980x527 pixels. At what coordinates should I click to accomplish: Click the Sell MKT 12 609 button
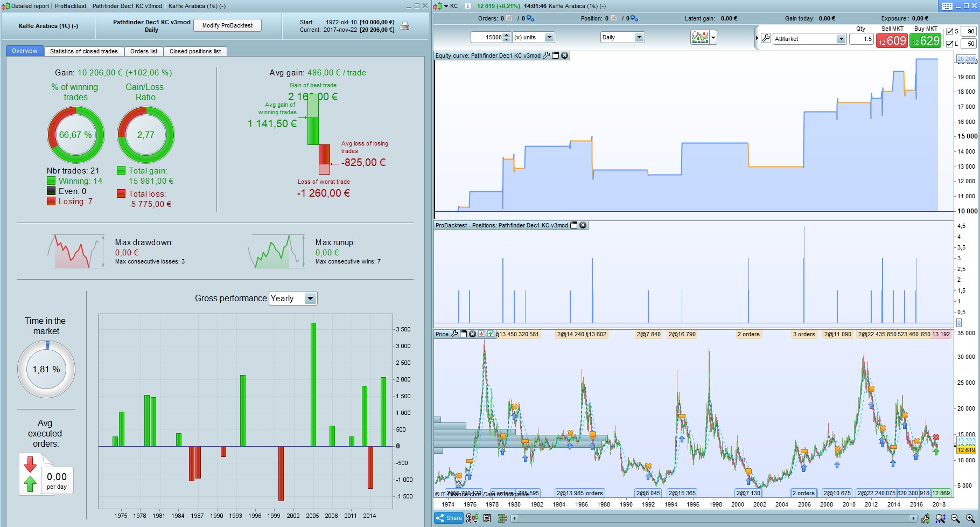click(892, 40)
